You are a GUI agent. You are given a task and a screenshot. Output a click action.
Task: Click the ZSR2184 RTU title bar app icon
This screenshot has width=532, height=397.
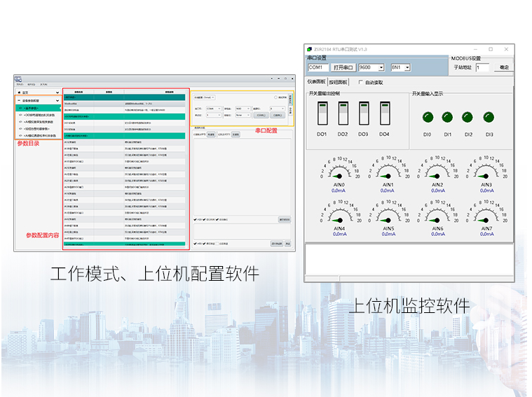click(x=309, y=49)
